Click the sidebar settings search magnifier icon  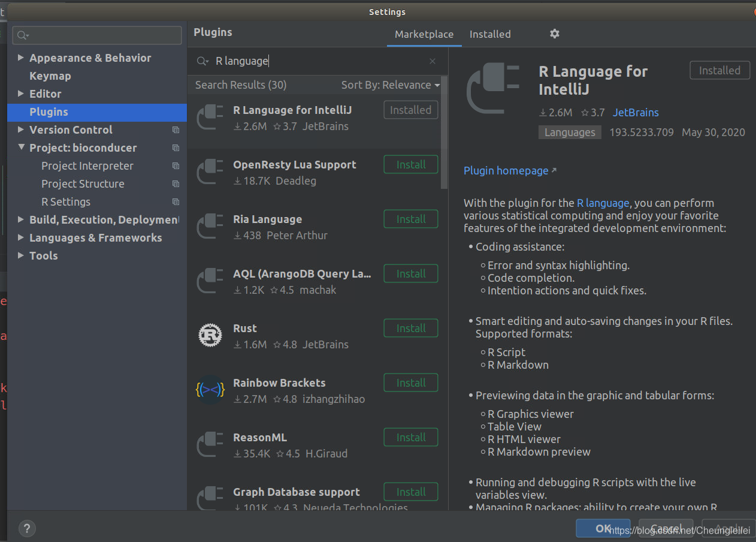[x=23, y=35]
